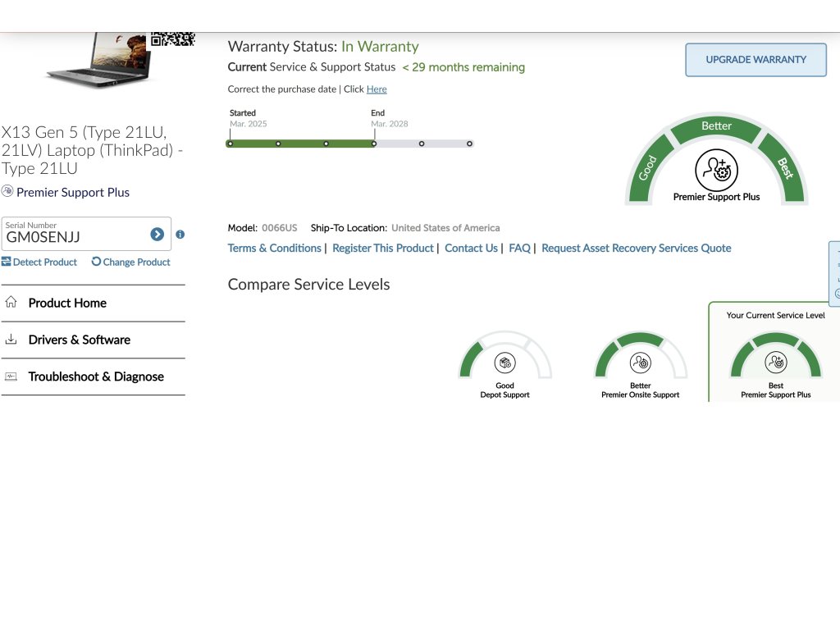This screenshot has width=840, height=630.
Task: Click the warranty End marker on timeline
Action: tap(374, 144)
